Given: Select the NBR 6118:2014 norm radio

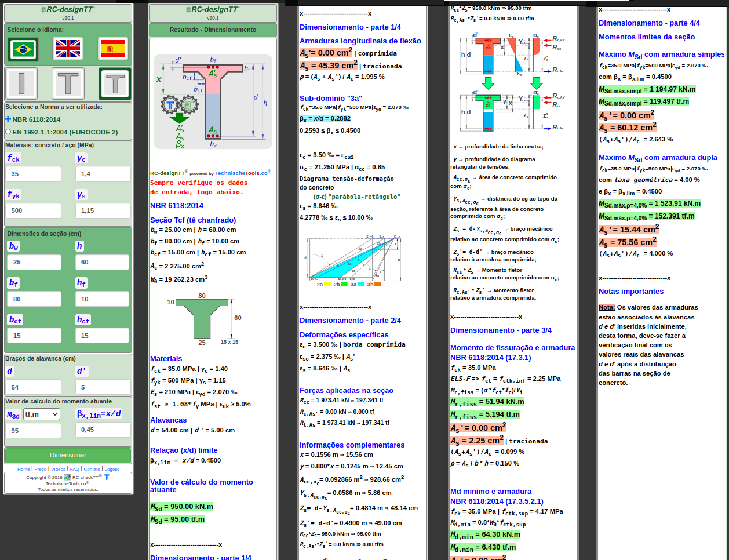Looking at the screenshot, I should pos(8,119).
